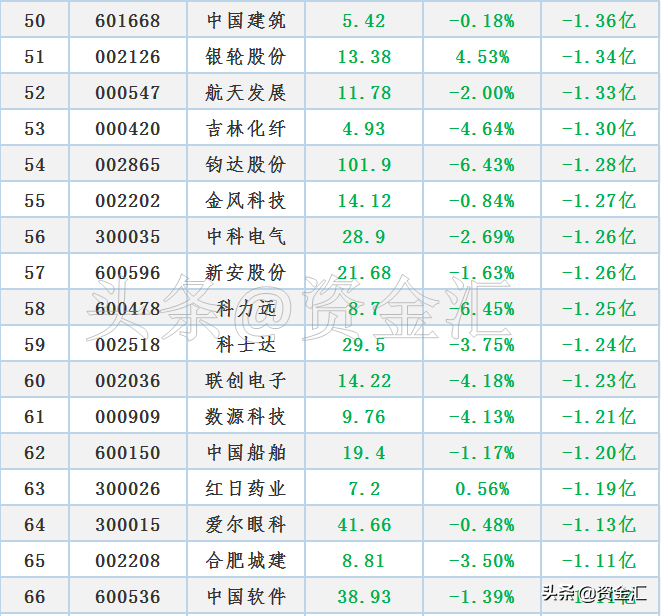Select the 银轮股份 name cell

click(x=246, y=56)
